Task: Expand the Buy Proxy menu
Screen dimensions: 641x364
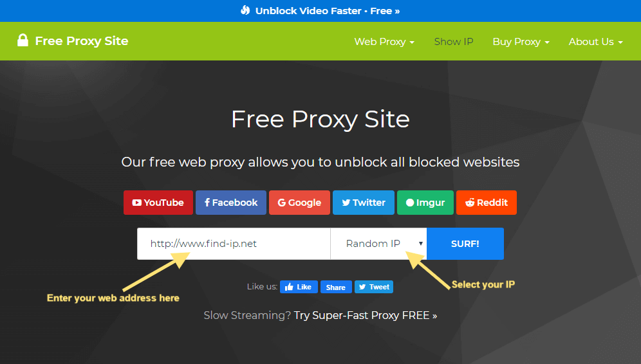Action: click(521, 42)
